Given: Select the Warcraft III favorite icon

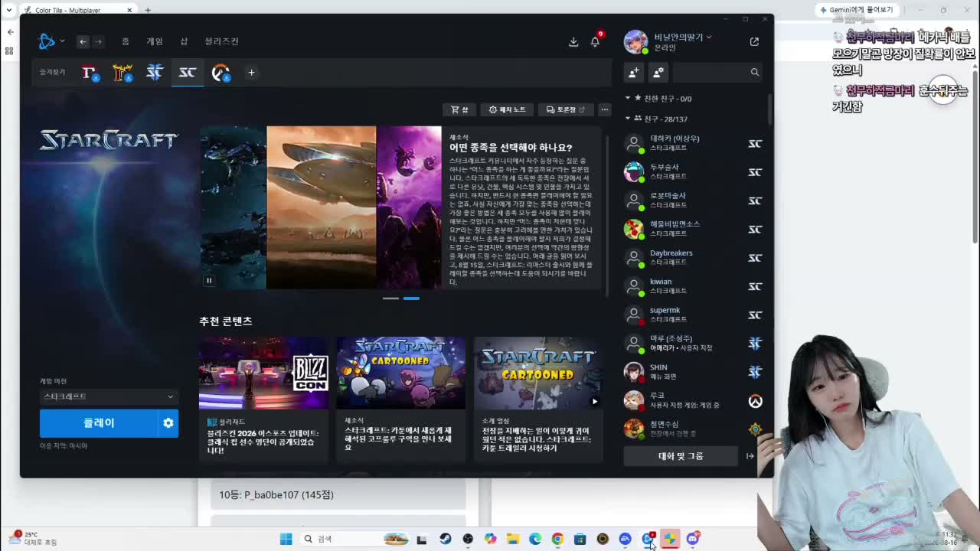Looking at the screenshot, I should [122, 73].
